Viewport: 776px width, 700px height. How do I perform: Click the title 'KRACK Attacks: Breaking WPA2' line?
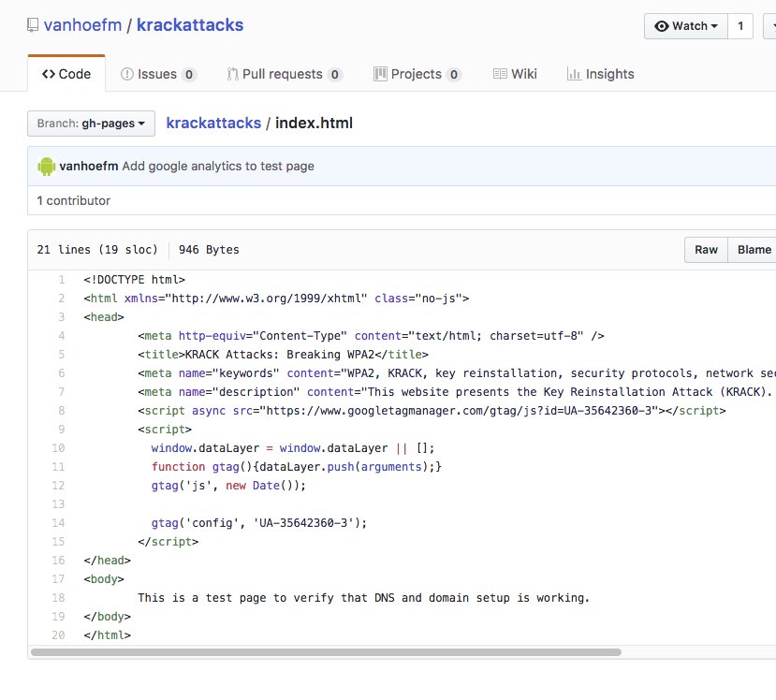(x=283, y=354)
